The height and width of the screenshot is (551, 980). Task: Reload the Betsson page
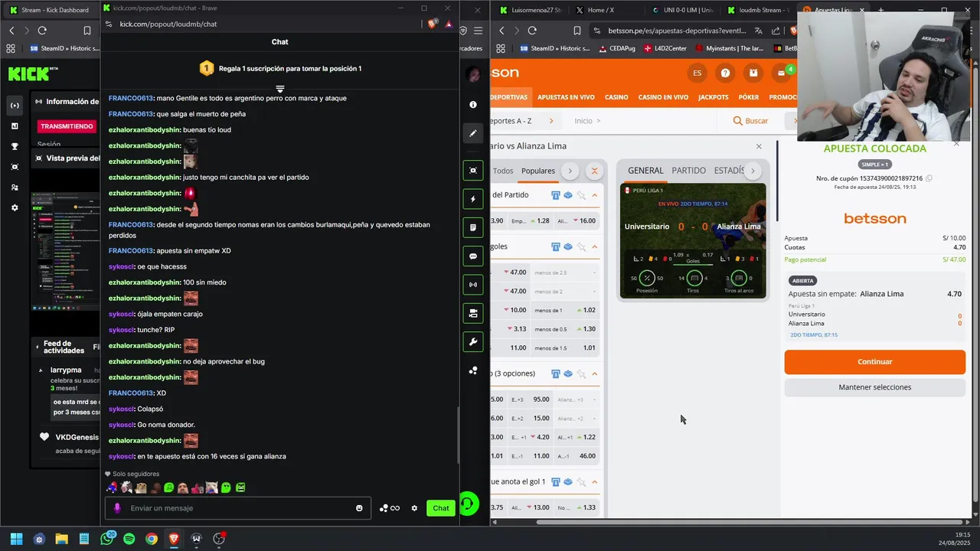point(532,31)
